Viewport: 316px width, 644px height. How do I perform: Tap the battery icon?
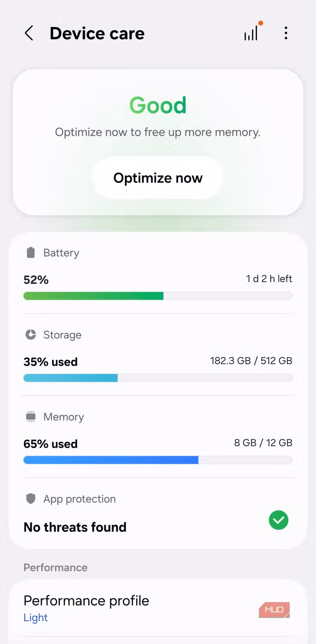tap(30, 252)
